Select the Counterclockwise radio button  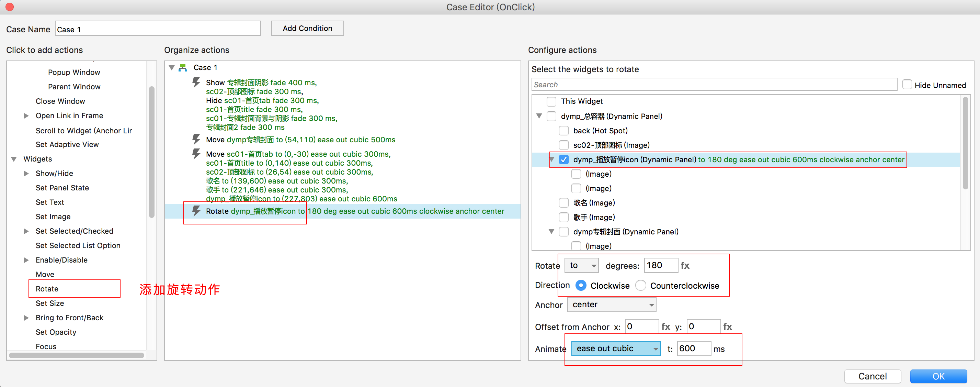pyautogui.click(x=641, y=285)
